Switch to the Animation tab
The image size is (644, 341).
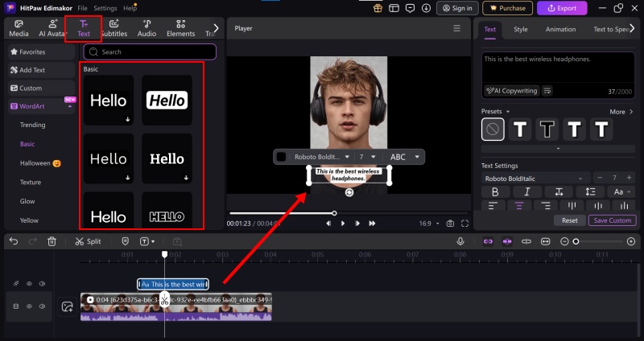pos(560,29)
